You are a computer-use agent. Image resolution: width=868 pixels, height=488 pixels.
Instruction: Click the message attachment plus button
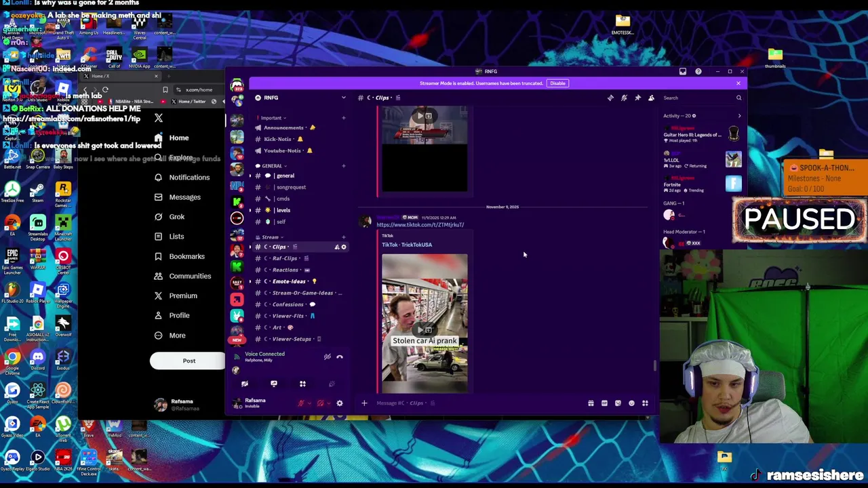click(x=364, y=403)
